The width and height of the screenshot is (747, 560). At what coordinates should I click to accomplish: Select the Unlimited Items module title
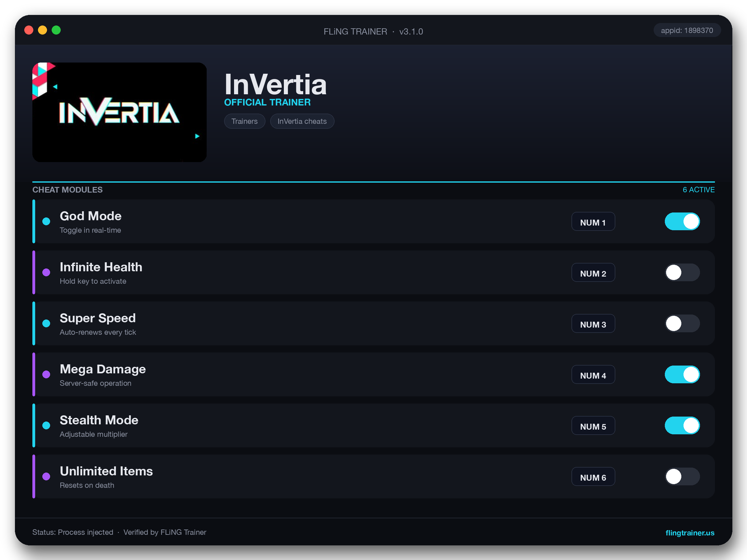click(x=106, y=471)
